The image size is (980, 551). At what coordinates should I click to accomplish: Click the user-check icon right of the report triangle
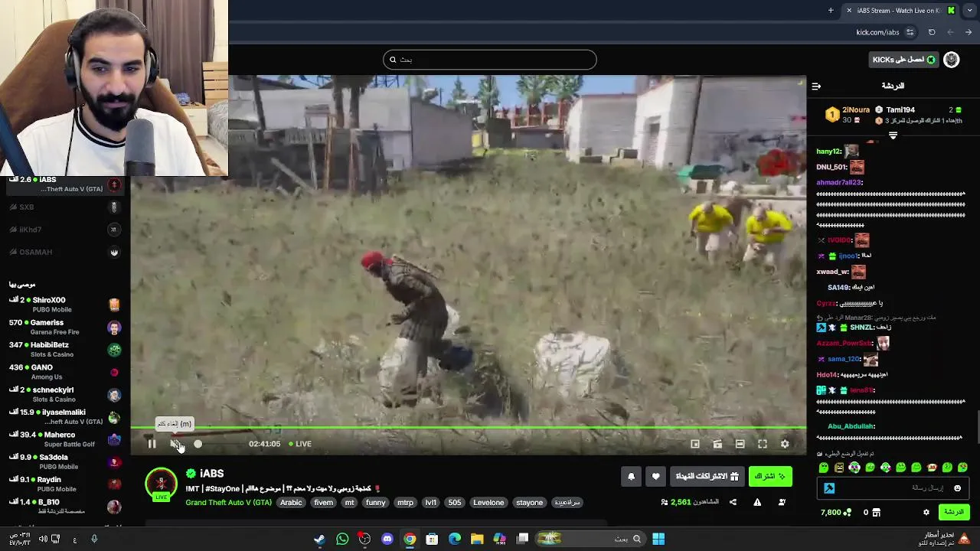point(782,503)
